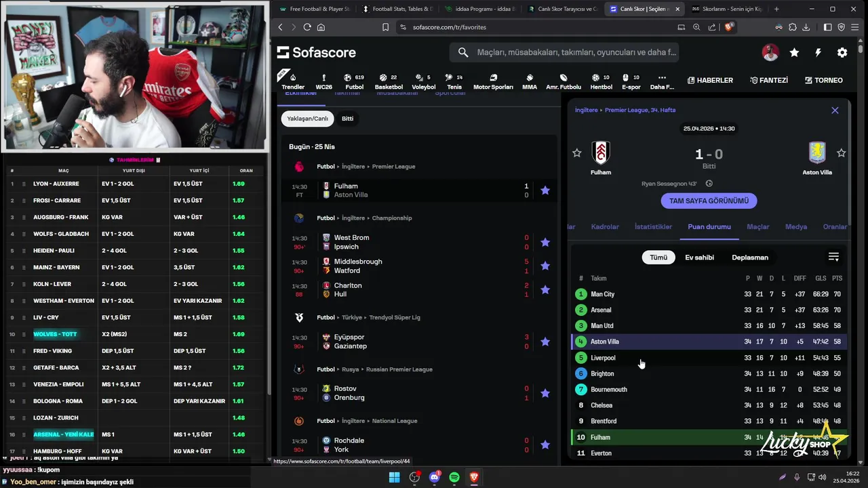The width and height of the screenshot is (868, 488).
Task: Switch to Bitti filter
Action: [x=347, y=119]
